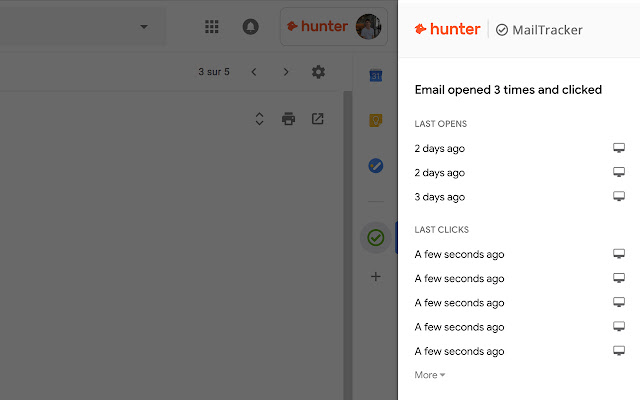Print the email with printer icon
This screenshot has width=640, height=400.
pyautogui.click(x=288, y=119)
